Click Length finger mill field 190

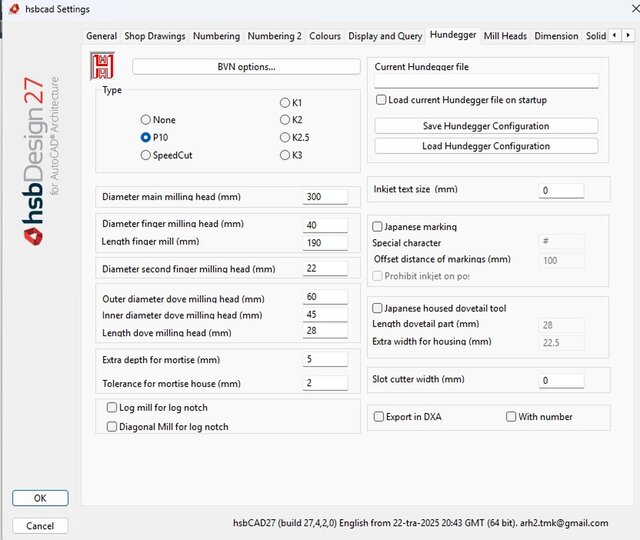pyautogui.click(x=325, y=243)
